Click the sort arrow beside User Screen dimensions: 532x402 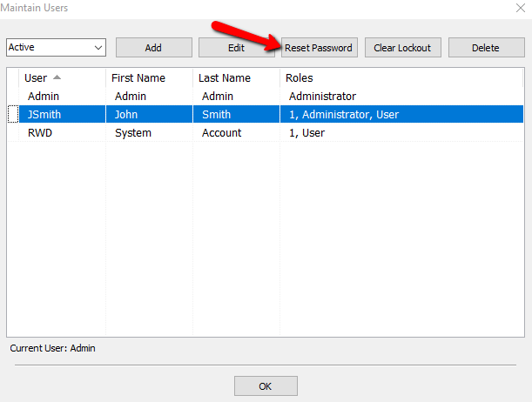tap(57, 77)
